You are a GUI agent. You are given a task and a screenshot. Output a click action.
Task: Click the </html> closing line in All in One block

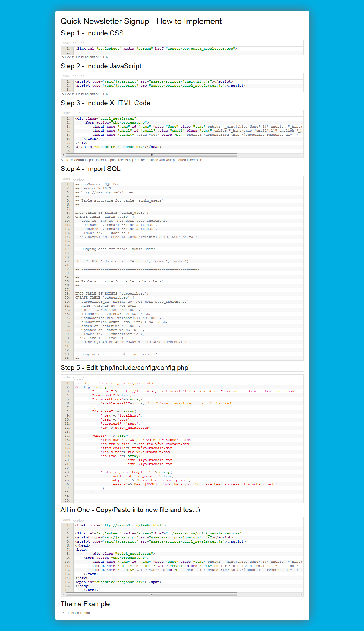click(91, 590)
